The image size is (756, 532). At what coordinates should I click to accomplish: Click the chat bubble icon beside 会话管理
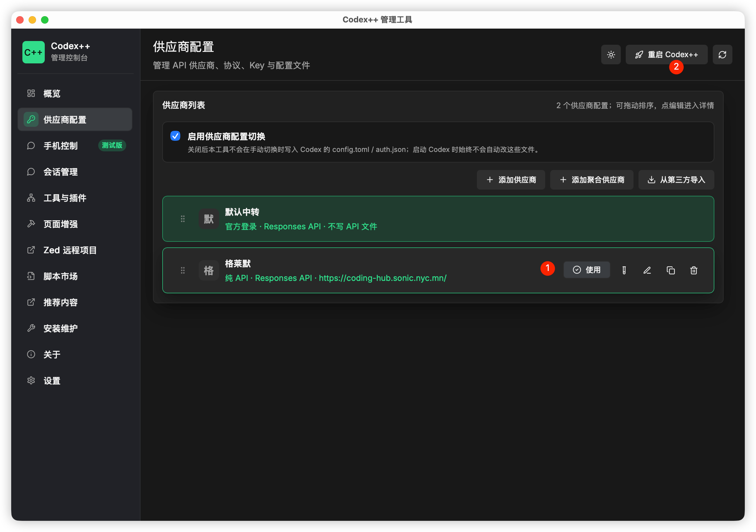31,172
